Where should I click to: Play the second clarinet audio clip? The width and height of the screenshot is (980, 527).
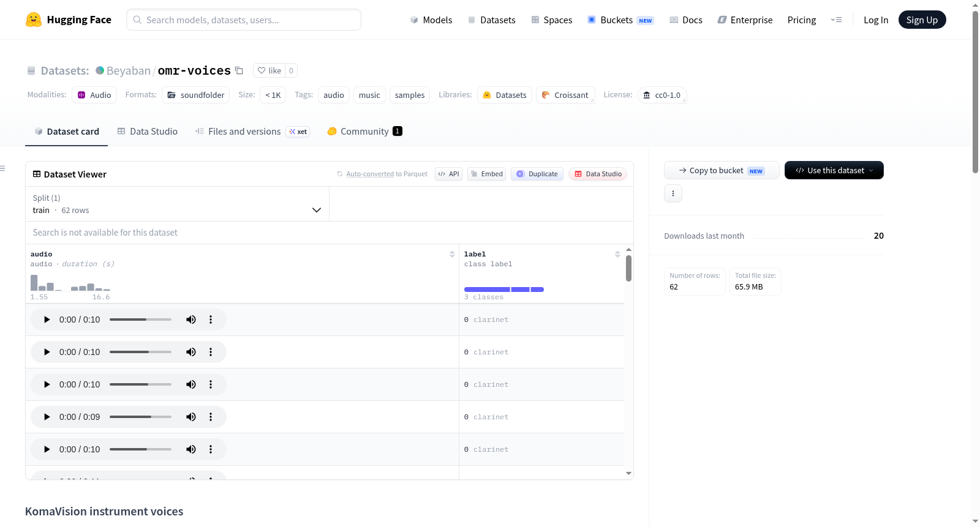tap(47, 352)
